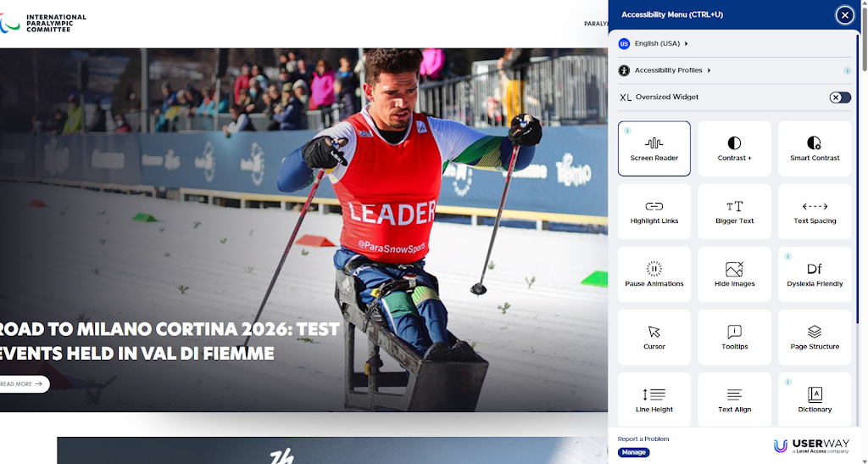Select the Highlight Links tile
This screenshot has width=868, height=464.
(654, 211)
